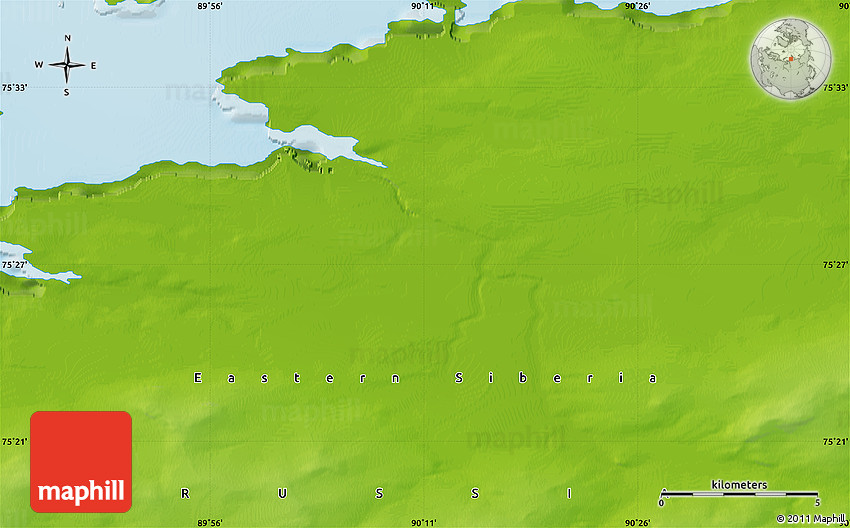Click the 75°33' latitude label on right

(836, 88)
